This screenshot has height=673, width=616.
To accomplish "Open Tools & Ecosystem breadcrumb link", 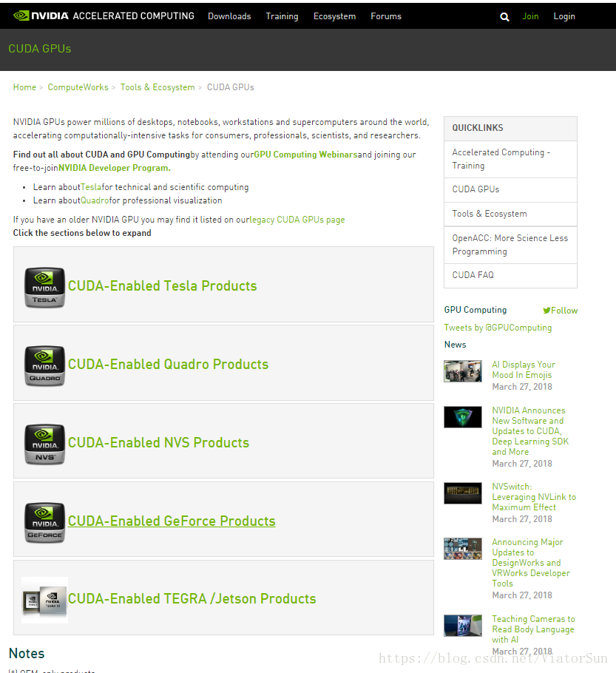I will (158, 87).
